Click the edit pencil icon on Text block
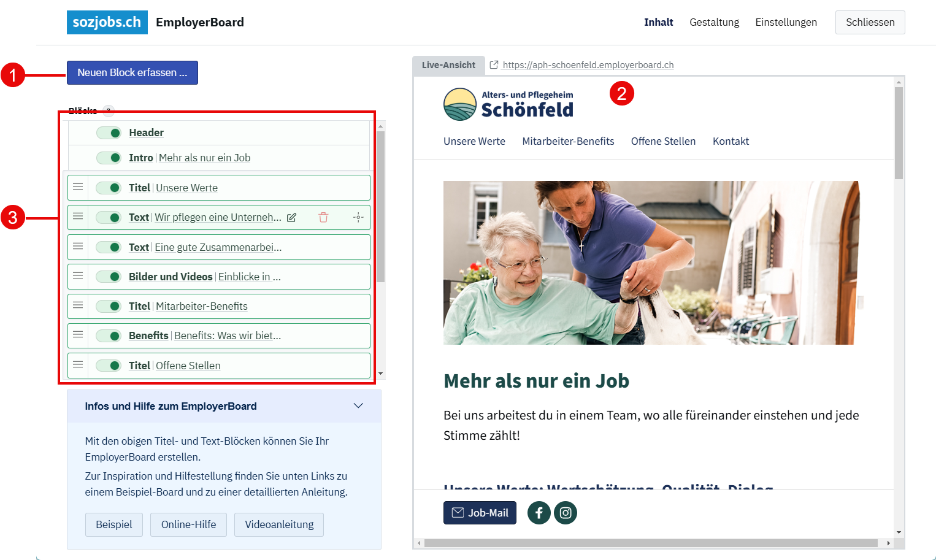Viewport: 936px width, 560px height. (x=292, y=218)
